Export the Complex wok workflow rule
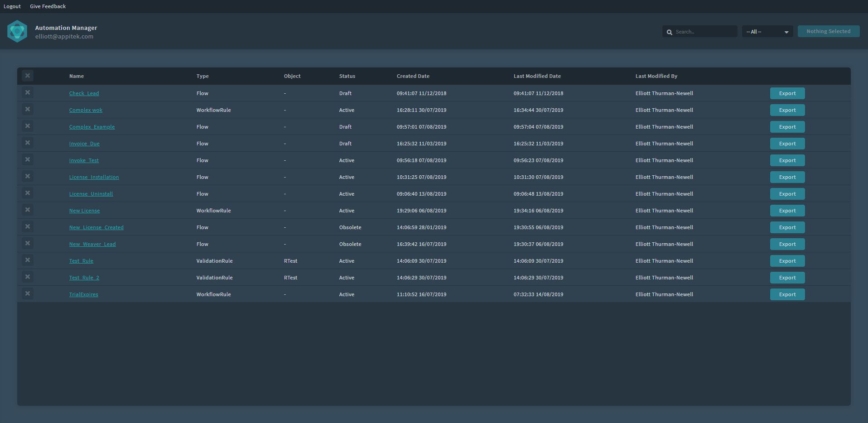The image size is (868, 423). (x=787, y=110)
